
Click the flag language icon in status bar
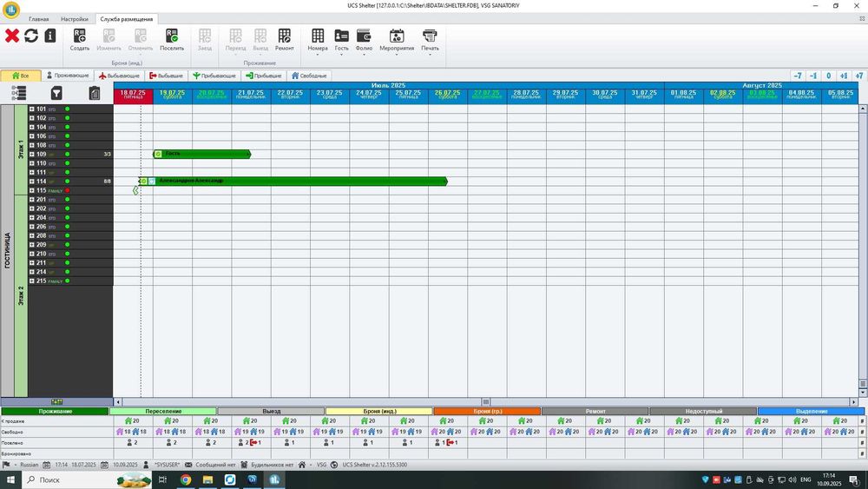click(x=7, y=465)
